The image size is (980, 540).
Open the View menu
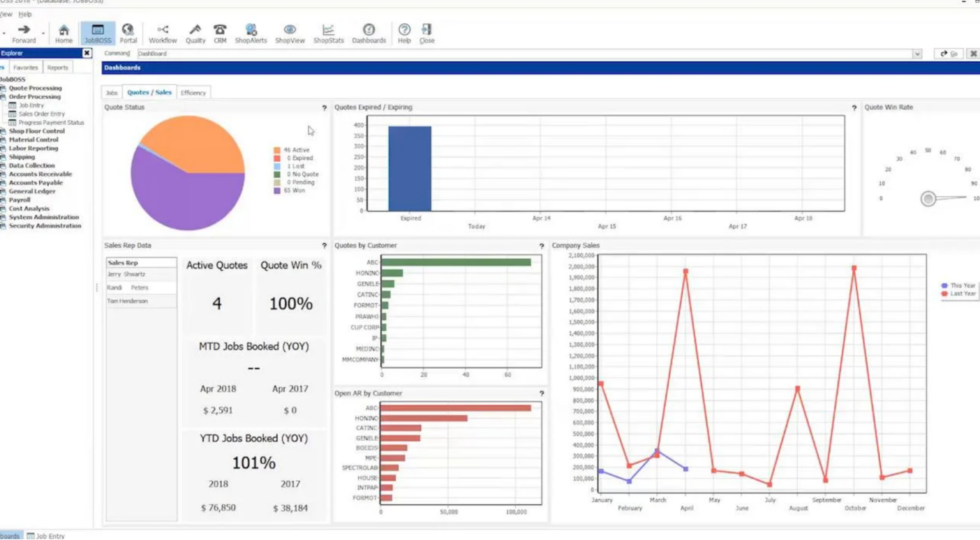[x=4, y=13]
